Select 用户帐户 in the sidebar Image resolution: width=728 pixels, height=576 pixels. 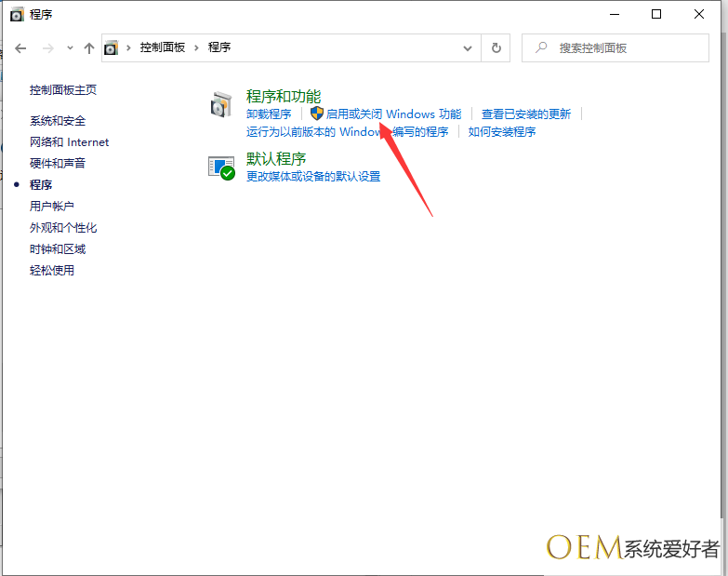click(52, 207)
